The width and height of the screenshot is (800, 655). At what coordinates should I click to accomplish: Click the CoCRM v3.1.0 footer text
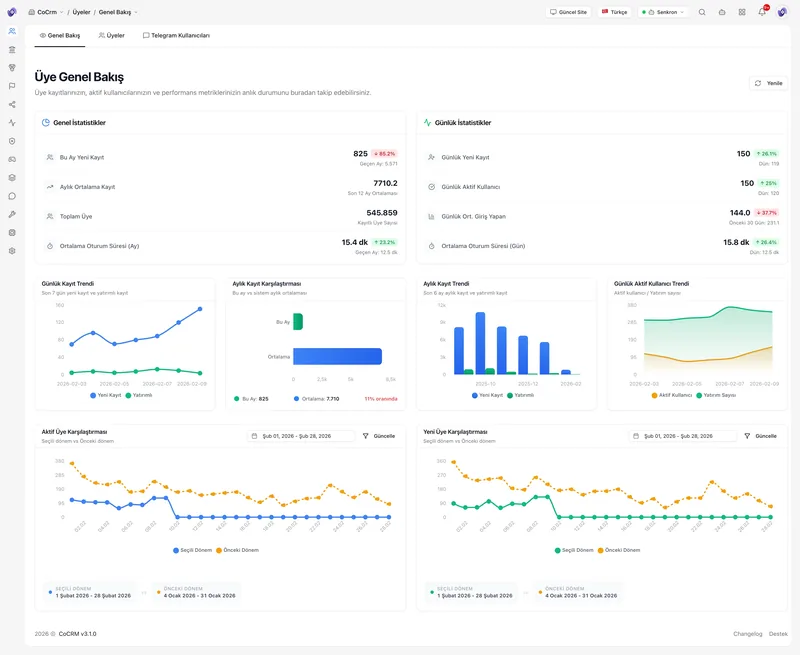click(x=77, y=634)
